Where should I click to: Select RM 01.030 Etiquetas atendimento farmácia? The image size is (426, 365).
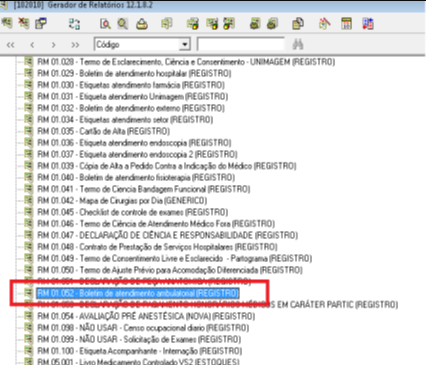[x=131, y=85]
